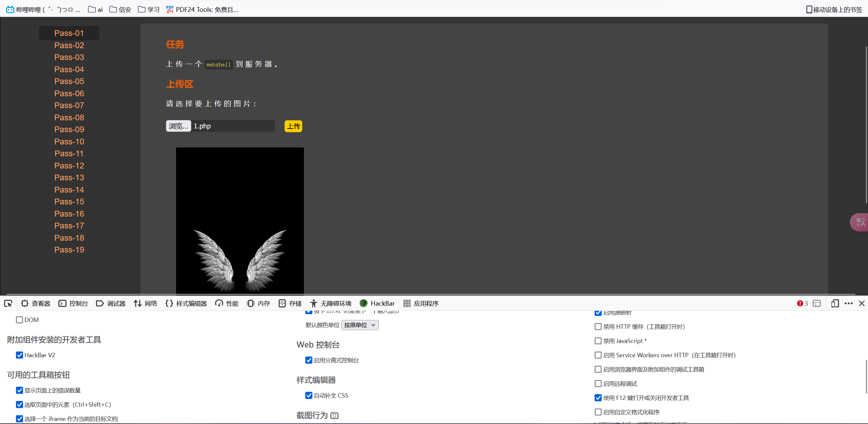Screen dimensions: 868x424
Task: Open the HackBar panel icon
Action: (364, 303)
